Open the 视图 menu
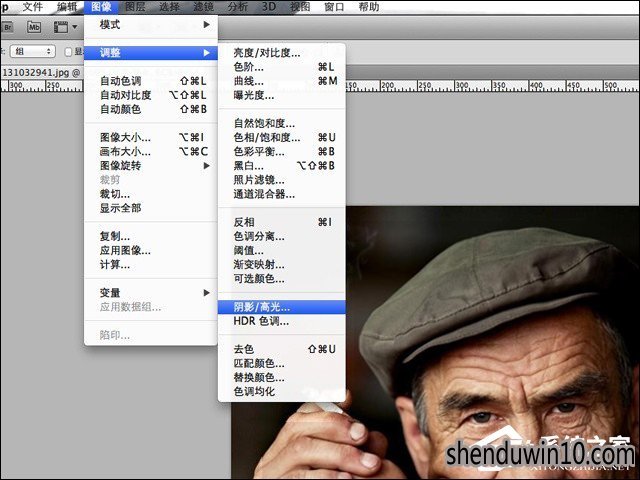 point(300,7)
